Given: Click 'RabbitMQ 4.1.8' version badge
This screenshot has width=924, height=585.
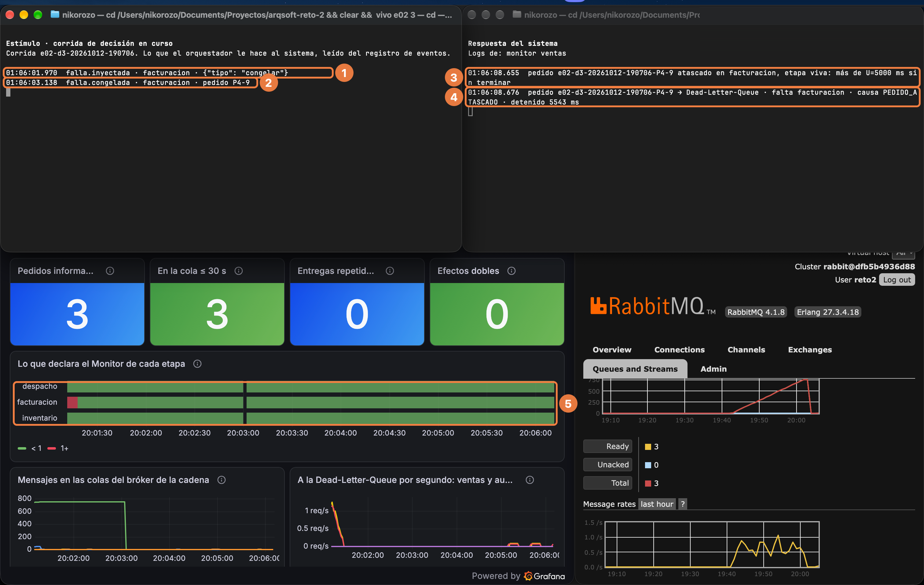Looking at the screenshot, I should click(756, 312).
